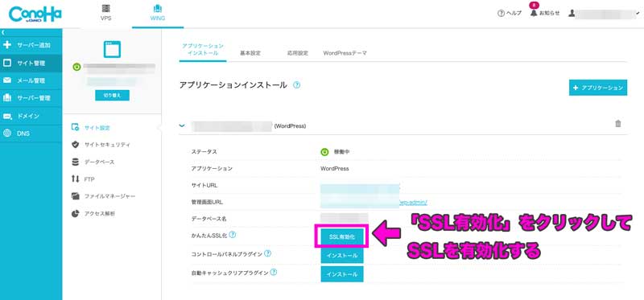
Task: Open サーバー管理 in the sidebar
Action: pos(31,98)
